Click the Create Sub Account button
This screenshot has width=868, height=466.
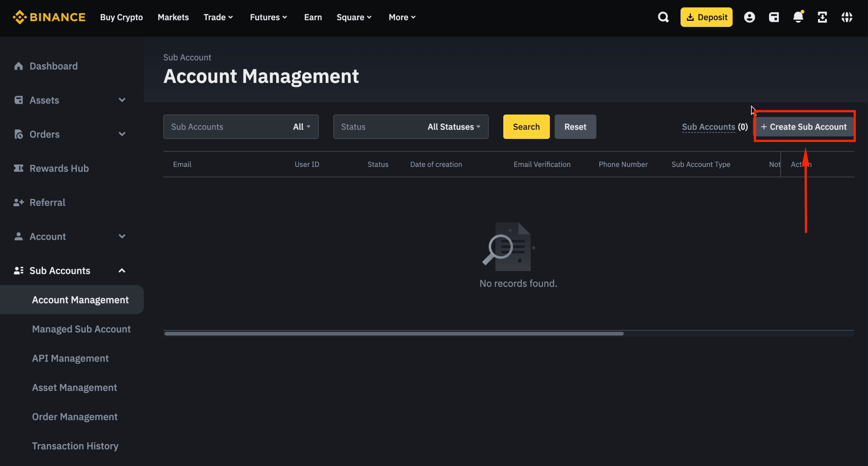[x=804, y=126]
